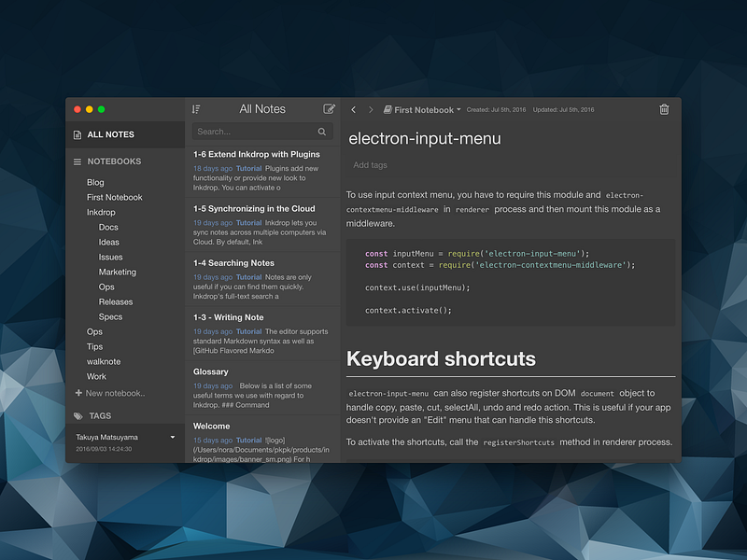Click the Notebooks list icon

[x=78, y=161]
